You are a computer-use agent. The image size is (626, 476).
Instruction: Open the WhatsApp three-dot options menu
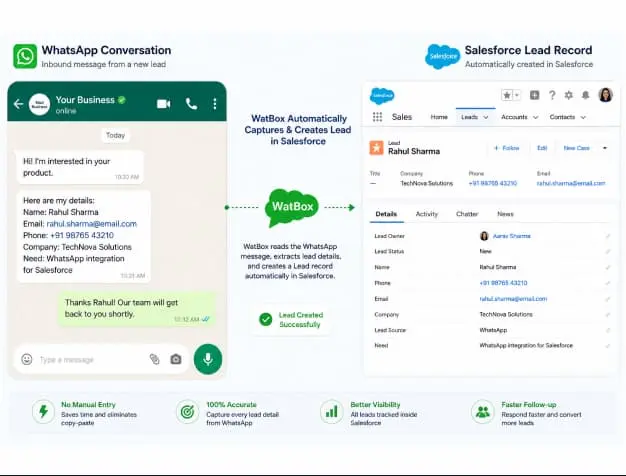tap(215, 104)
